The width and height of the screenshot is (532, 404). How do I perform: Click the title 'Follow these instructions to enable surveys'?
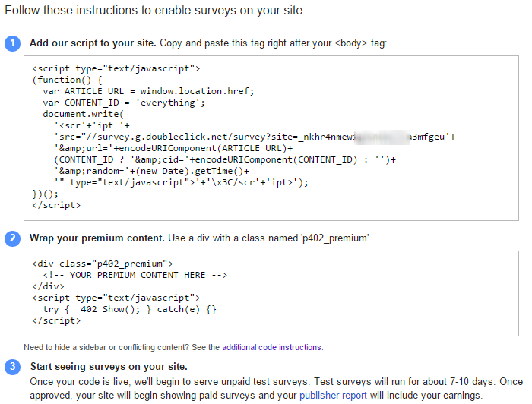click(155, 10)
